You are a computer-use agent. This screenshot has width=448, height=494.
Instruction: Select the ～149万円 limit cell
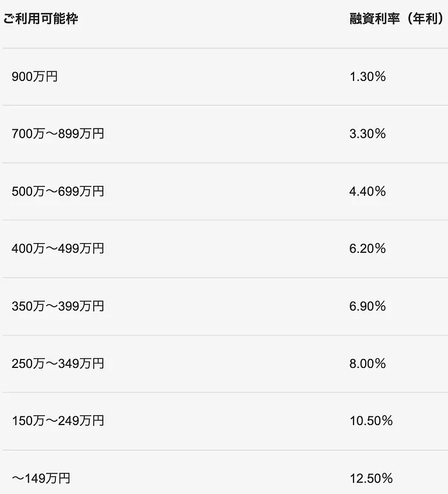click(41, 479)
